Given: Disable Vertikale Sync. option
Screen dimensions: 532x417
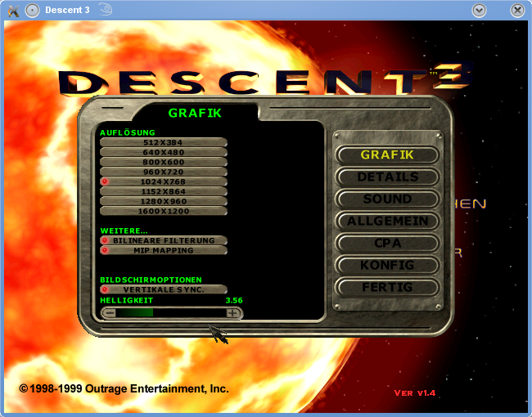Looking at the screenshot, I should [x=164, y=289].
